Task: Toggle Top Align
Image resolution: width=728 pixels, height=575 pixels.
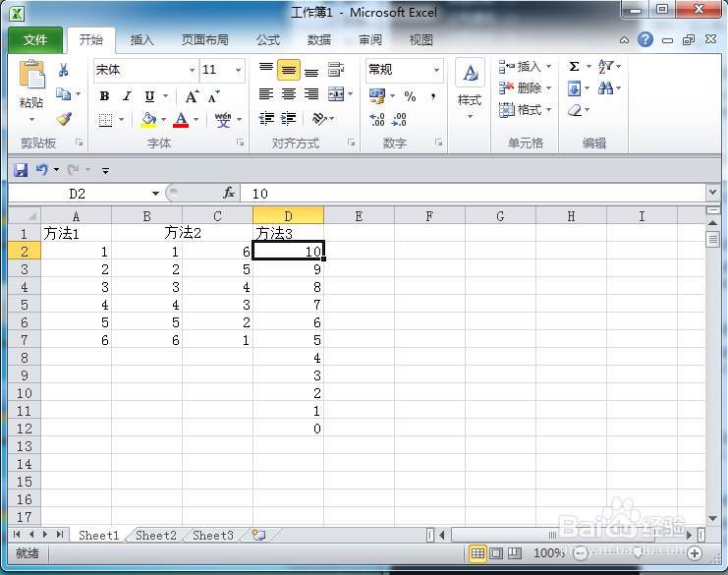Action: [266, 70]
